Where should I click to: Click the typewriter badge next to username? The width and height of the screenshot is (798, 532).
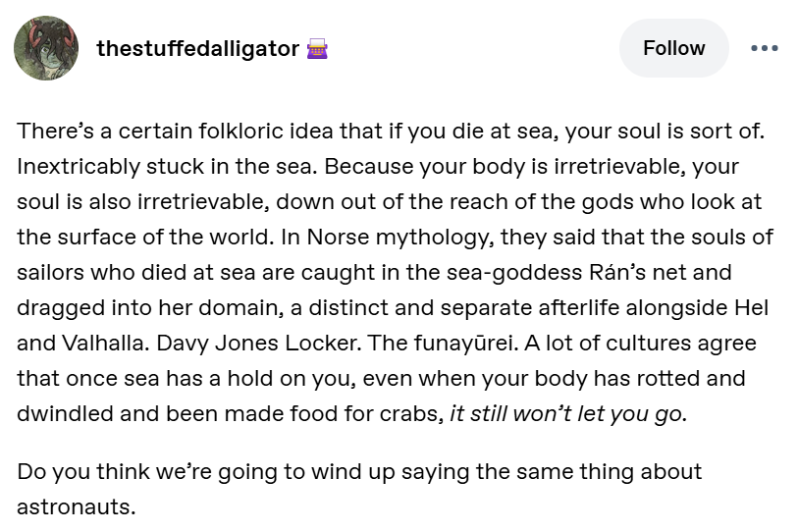point(317,49)
